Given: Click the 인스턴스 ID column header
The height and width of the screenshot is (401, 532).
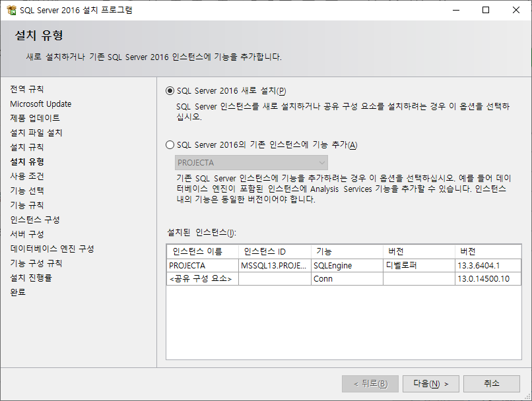Looking at the screenshot, I should tap(275, 251).
